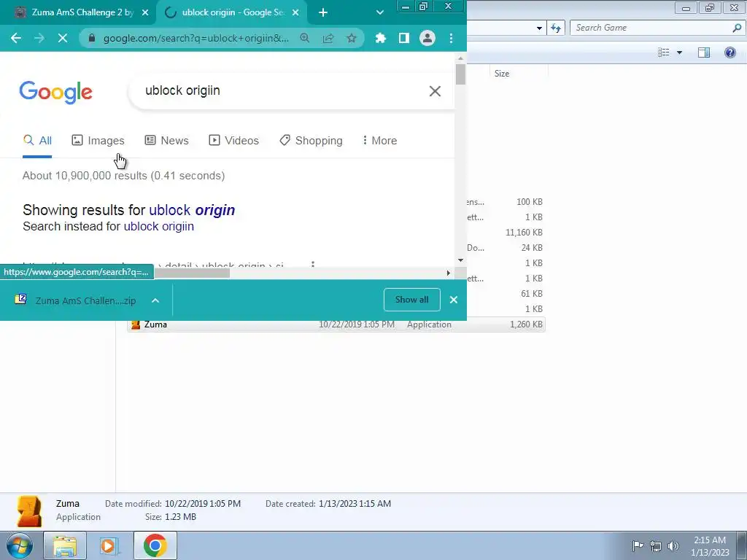Viewport: 747px width, 560px height.
Task: Select the All results tab
Action: coord(37,141)
